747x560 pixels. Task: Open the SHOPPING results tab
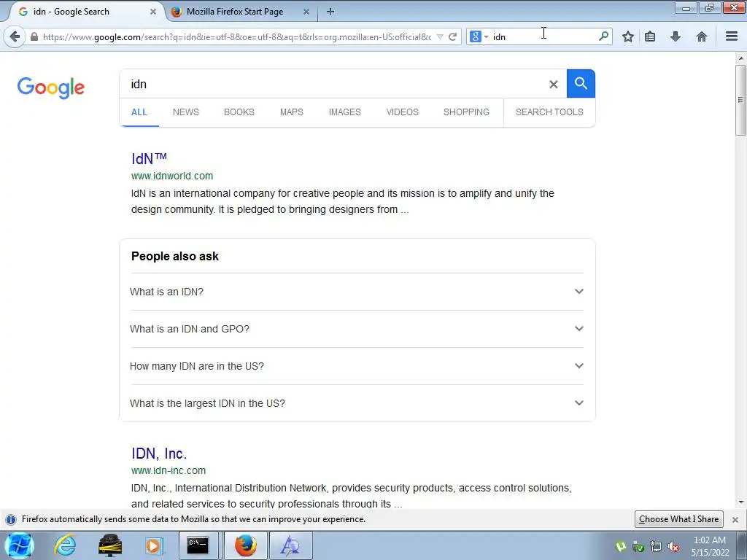pos(466,112)
